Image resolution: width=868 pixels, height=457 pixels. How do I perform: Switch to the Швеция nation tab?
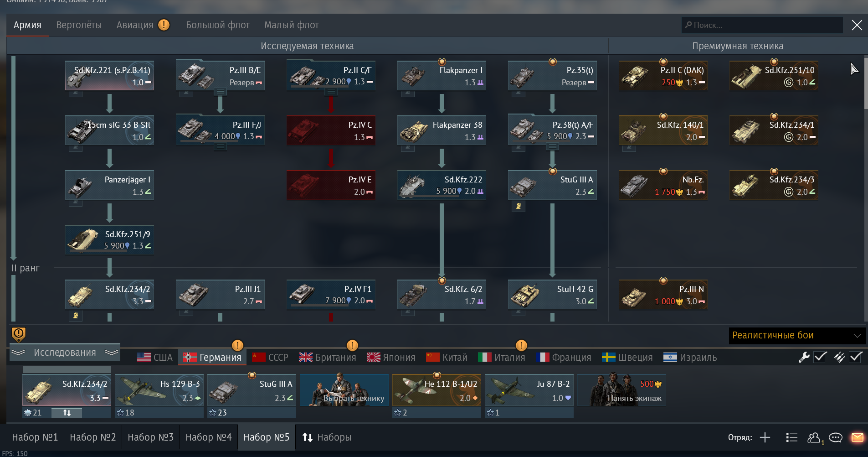coord(627,358)
